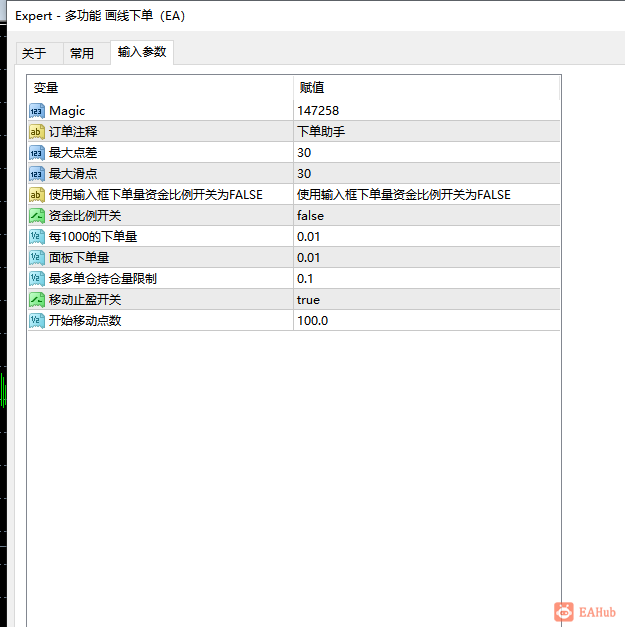Select the 最多单仓持仓量限制 variable name

tap(103, 279)
